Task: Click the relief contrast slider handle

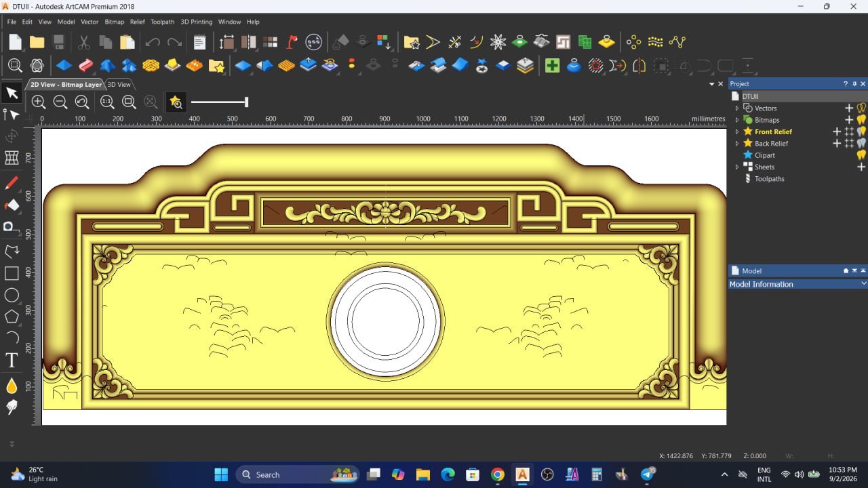Action: [x=246, y=102]
